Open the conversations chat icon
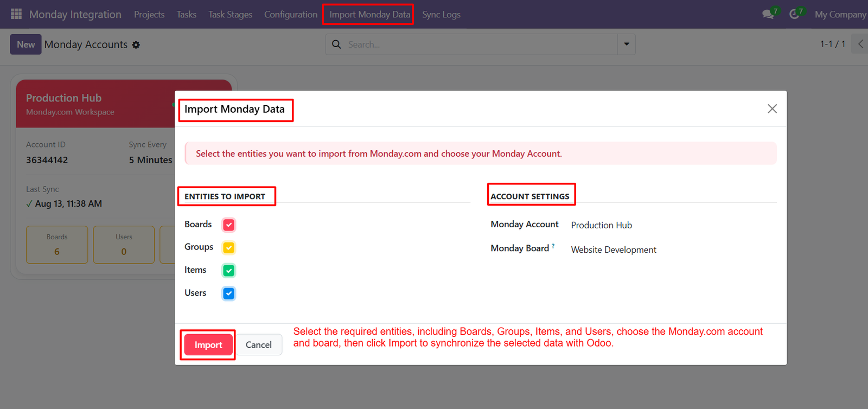The height and width of the screenshot is (409, 868). pos(768,14)
